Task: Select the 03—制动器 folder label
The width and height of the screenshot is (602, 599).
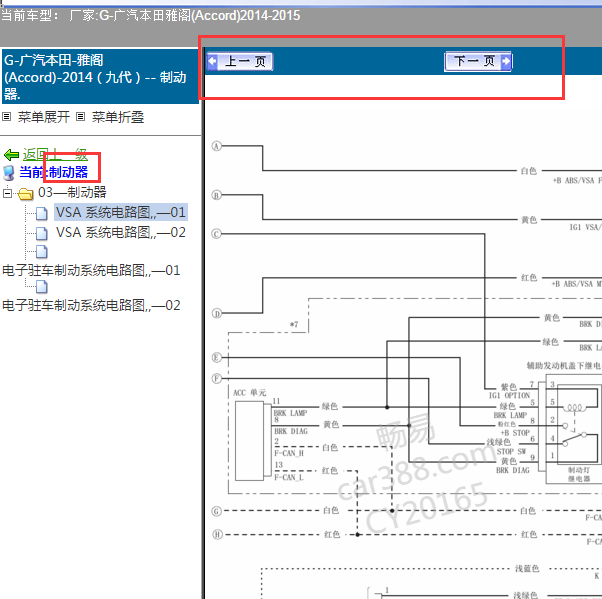Action: [x=72, y=192]
